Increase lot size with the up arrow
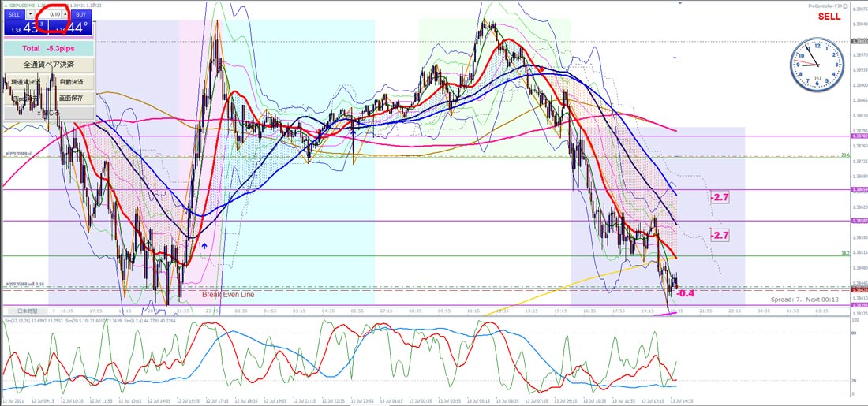Image resolution: width=868 pixels, height=406 pixels. click(65, 14)
